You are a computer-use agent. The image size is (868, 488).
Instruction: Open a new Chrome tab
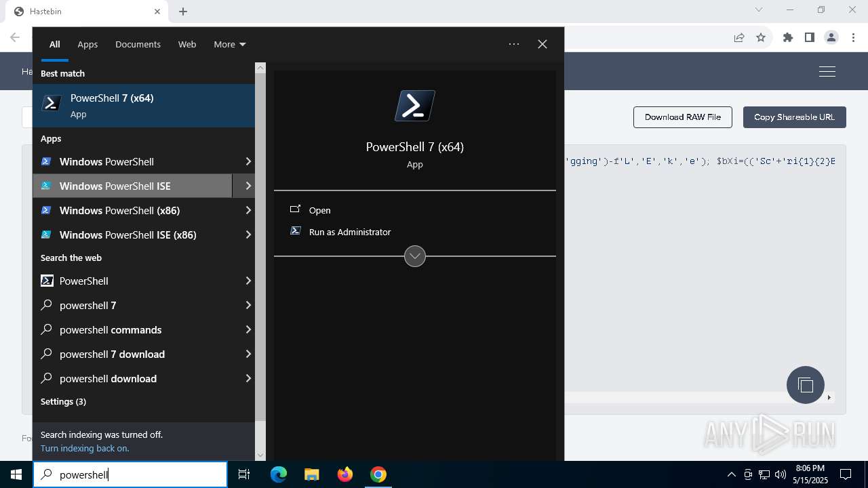tap(183, 12)
